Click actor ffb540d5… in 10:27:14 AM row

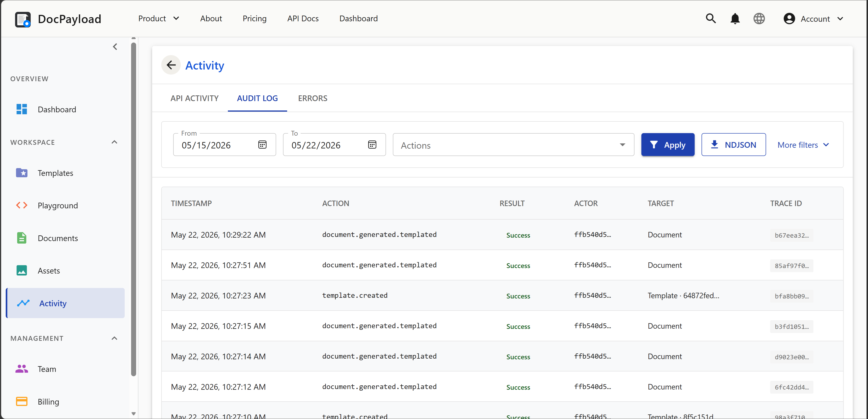point(592,356)
